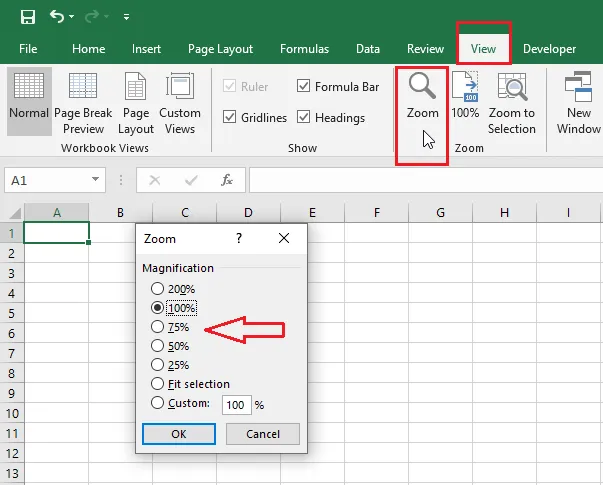Screen dimensions: 603x485
Task: Select row 13 header
Action: pyautogui.click(x=12, y=473)
